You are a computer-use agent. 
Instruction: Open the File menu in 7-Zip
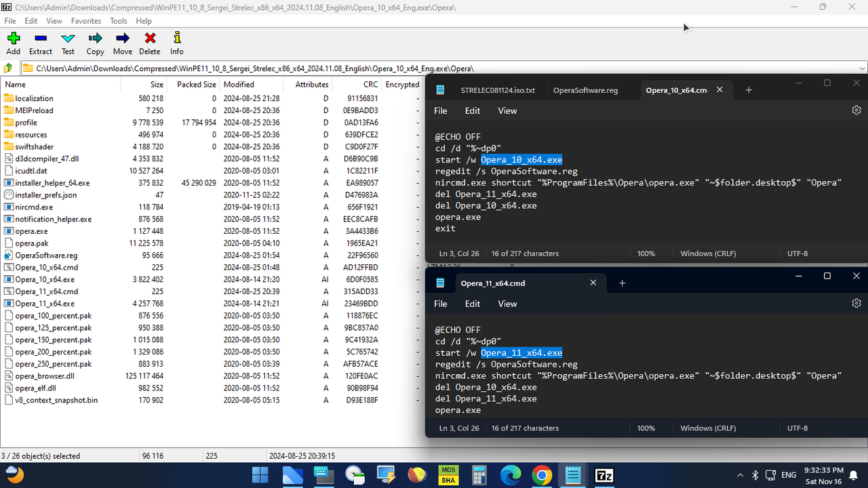point(10,21)
